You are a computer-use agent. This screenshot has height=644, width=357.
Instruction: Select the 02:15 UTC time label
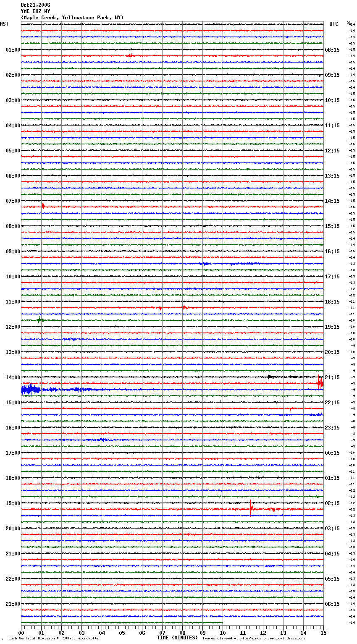pos(332,503)
